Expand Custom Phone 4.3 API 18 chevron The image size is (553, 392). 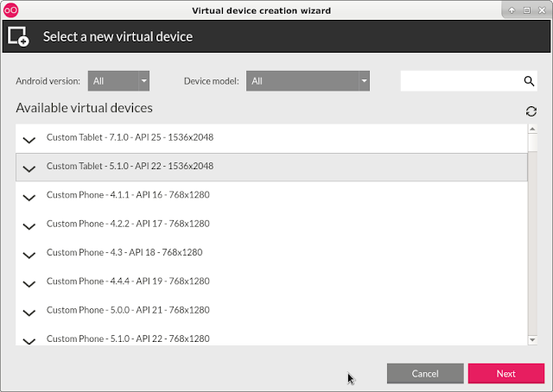tap(29, 256)
